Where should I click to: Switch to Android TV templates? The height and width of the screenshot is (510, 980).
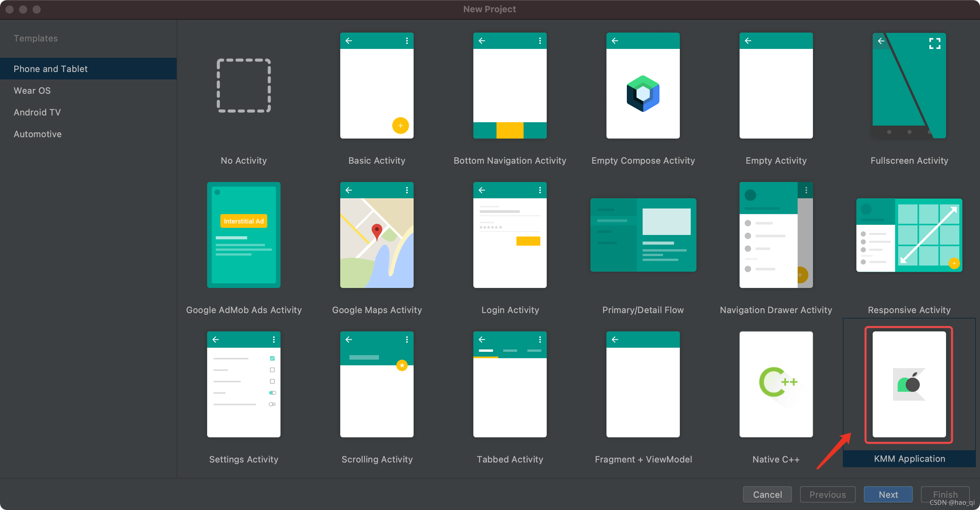[x=88, y=112]
